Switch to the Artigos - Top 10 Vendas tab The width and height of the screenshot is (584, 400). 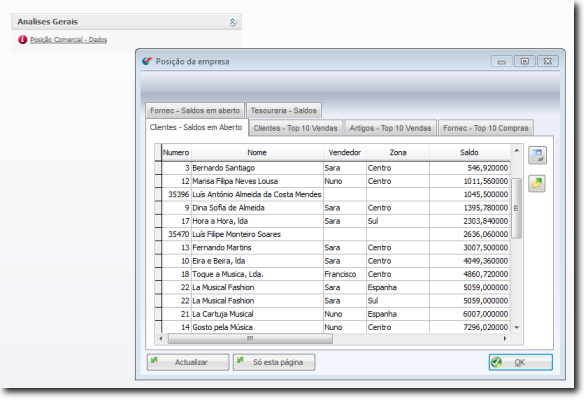[x=390, y=128]
